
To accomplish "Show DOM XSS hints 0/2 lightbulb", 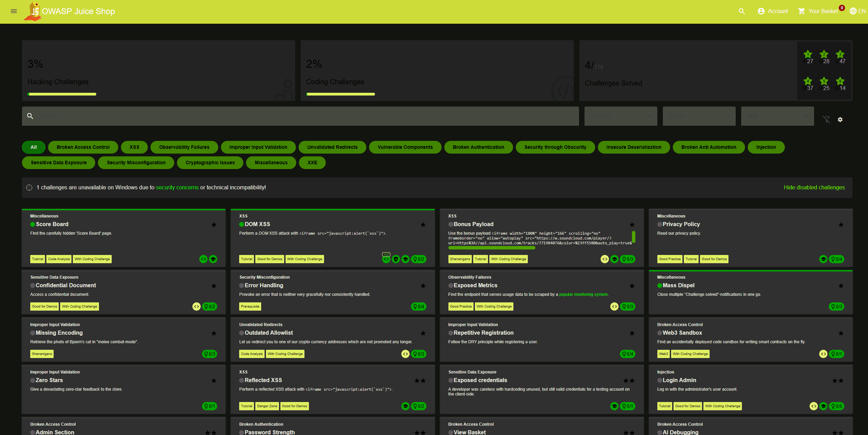I will click(x=419, y=259).
